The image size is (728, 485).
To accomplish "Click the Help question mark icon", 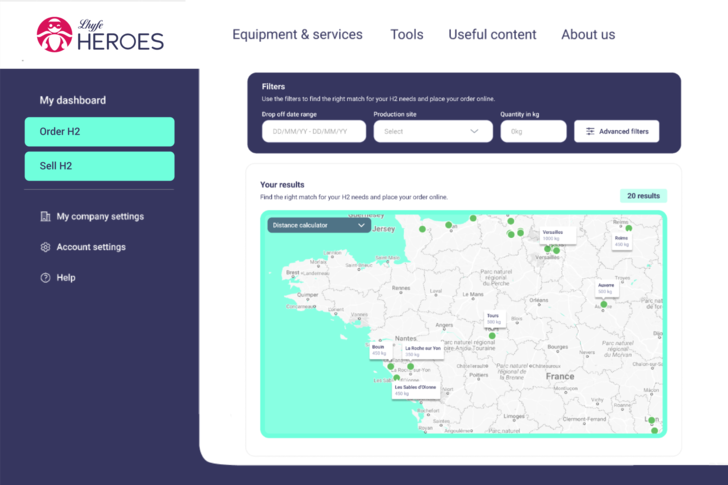I will coord(45,278).
